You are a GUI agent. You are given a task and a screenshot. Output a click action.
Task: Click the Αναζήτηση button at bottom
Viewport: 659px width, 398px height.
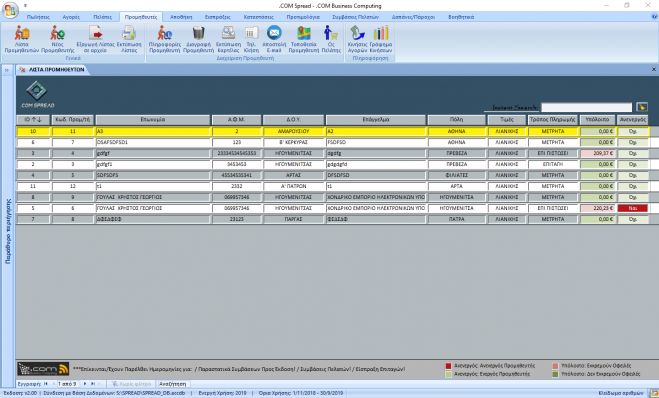[172, 384]
